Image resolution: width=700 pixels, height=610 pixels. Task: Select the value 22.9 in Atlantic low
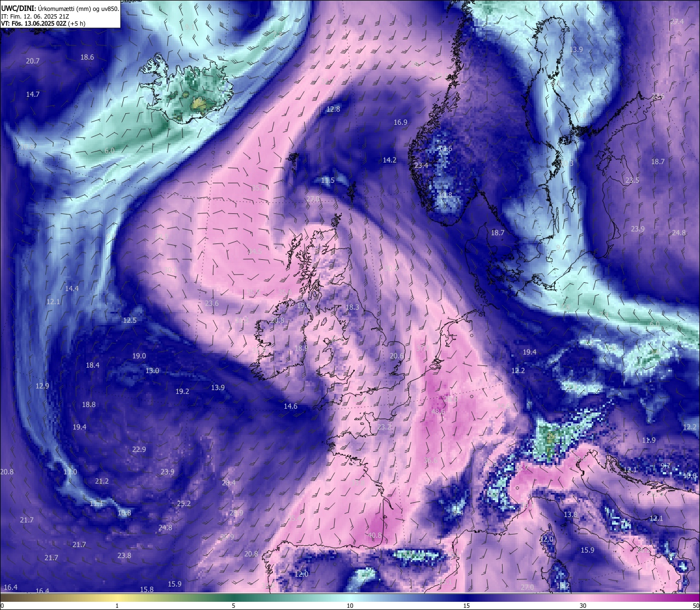click(139, 449)
